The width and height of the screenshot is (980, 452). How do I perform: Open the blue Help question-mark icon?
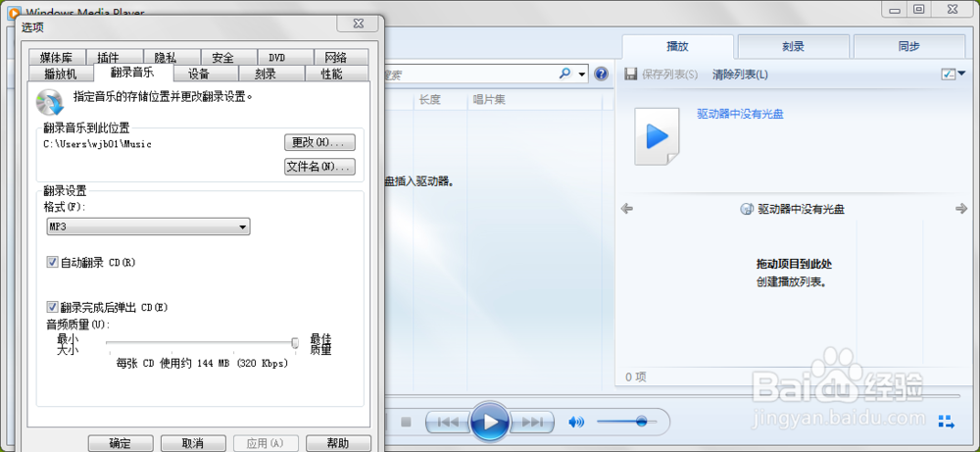(601, 75)
